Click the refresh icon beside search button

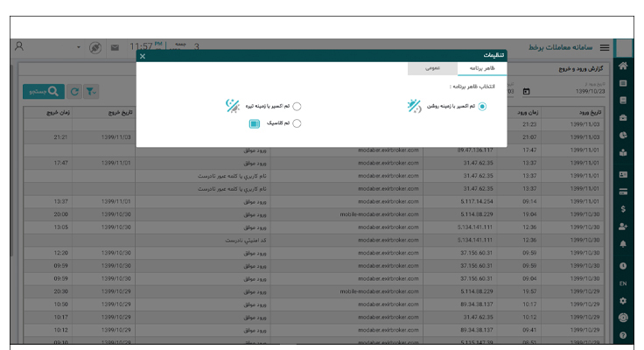(x=75, y=91)
